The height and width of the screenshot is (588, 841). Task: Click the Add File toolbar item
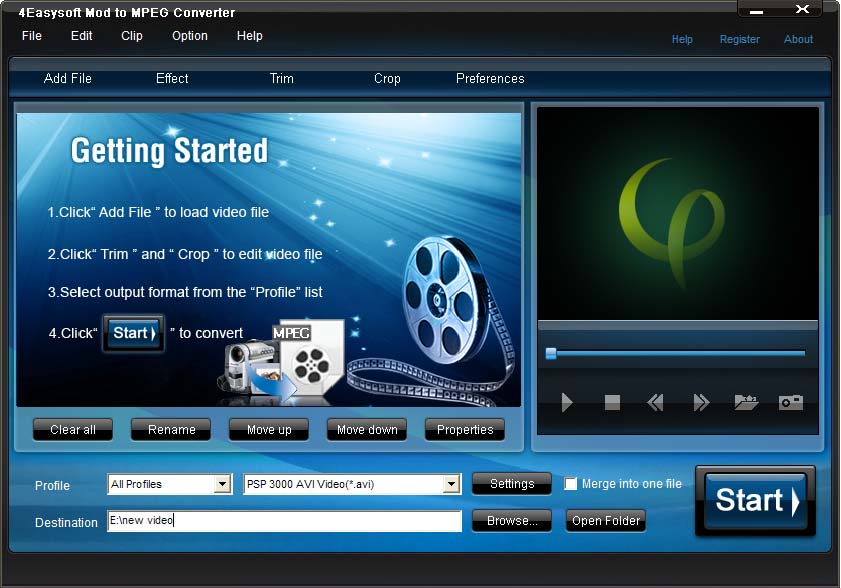[x=68, y=78]
